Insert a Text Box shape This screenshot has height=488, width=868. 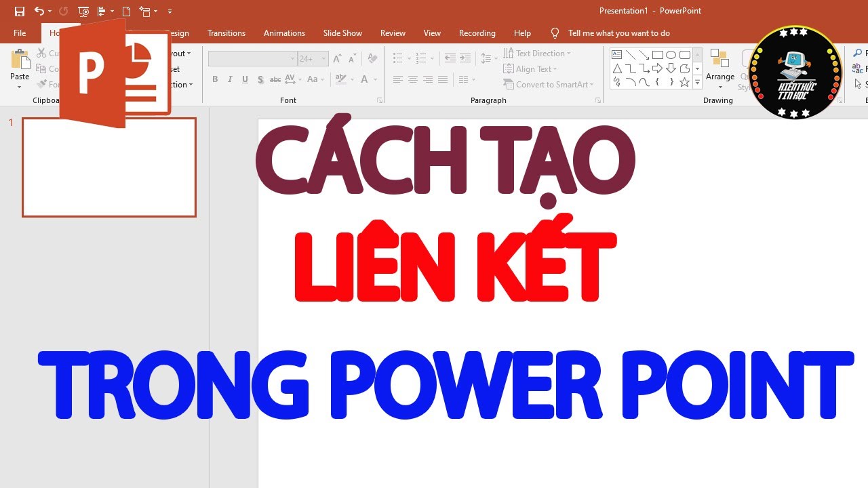click(616, 55)
